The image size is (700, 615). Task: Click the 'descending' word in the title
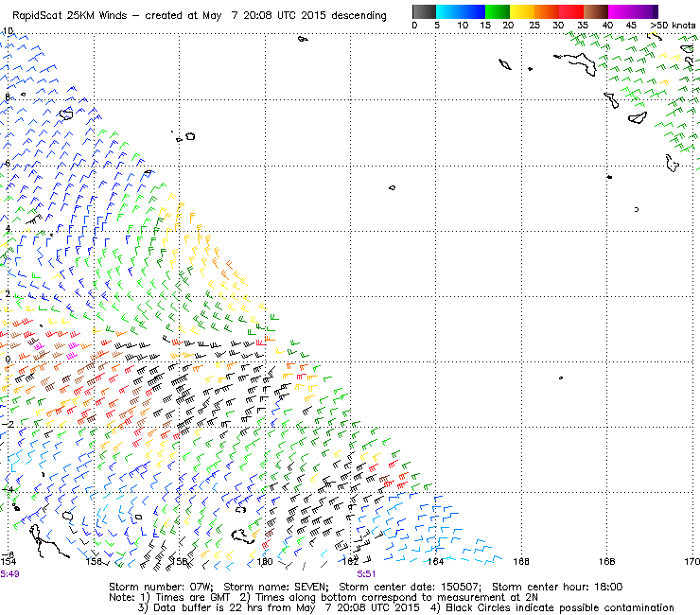(359, 16)
